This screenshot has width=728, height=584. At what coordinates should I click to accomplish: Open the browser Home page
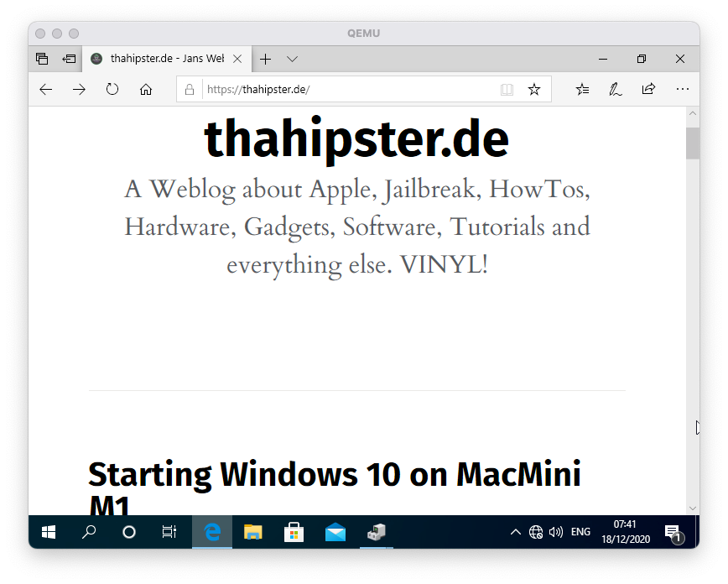(146, 89)
